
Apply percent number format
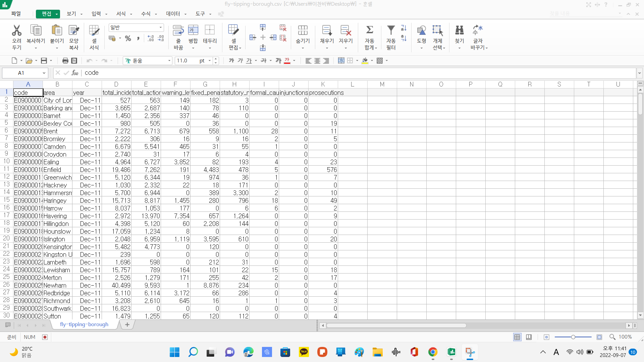click(x=128, y=39)
